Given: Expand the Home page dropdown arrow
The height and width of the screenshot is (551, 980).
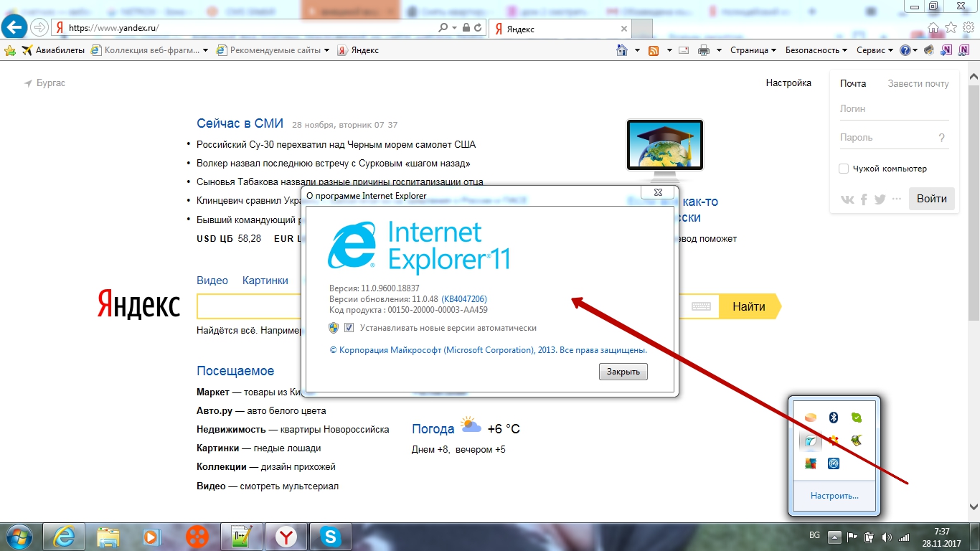Looking at the screenshot, I should point(637,50).
